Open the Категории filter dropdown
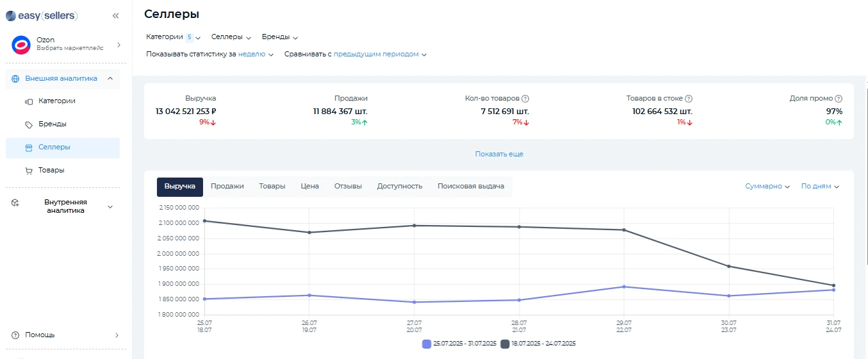868x359 pixels. pos(173,37)
